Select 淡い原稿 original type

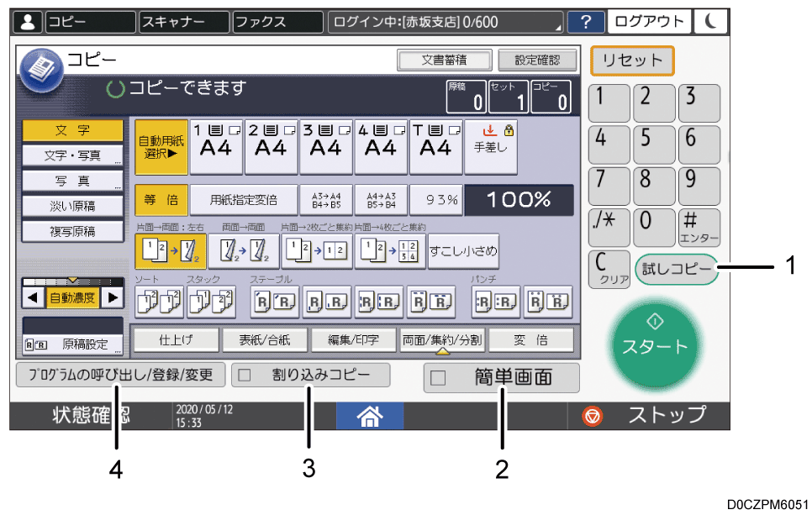[72, 206]
